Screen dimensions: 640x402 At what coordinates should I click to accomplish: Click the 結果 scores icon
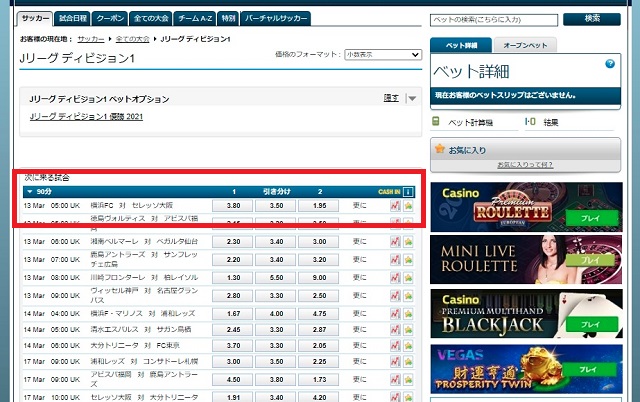[530, 122]
